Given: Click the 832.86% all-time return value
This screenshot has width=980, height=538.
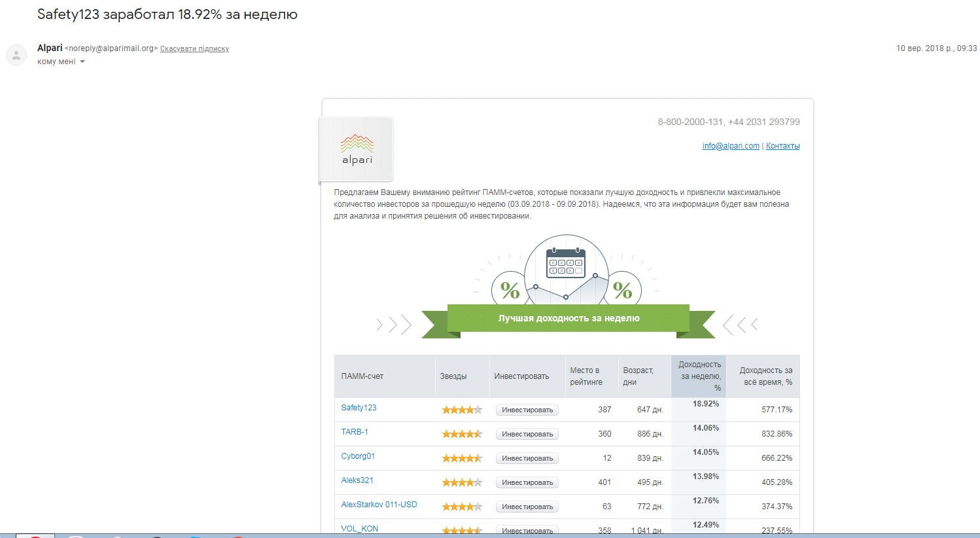Looking at the screenshot, I should [x=777, y=434].
